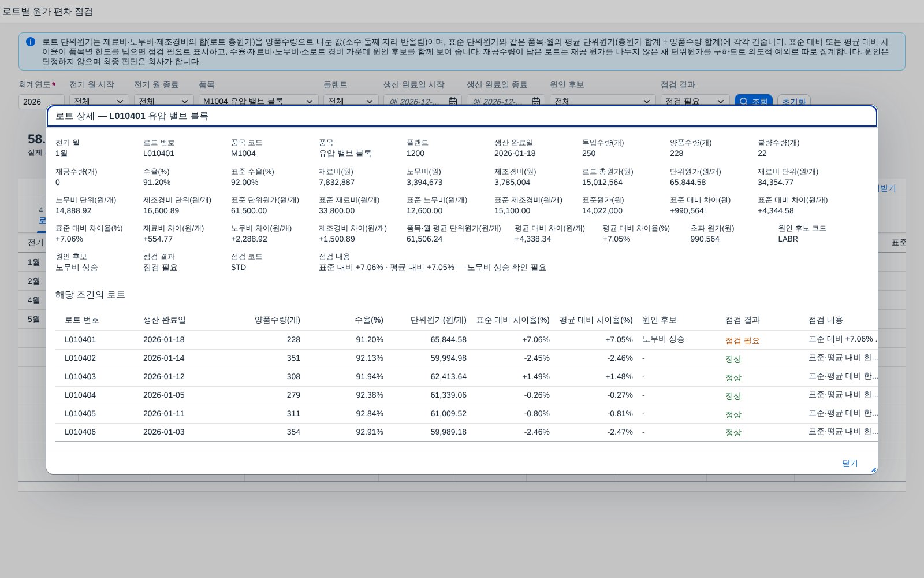Click the 점검 코드 value STD
Screen dimensions: 924x578
[239, 267]
